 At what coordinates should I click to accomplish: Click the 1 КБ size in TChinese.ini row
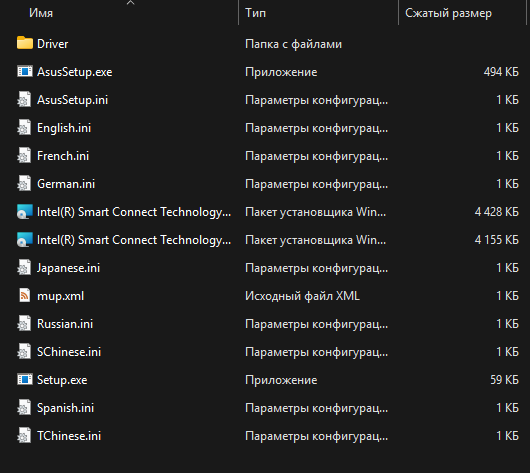[x=507, y=436]
